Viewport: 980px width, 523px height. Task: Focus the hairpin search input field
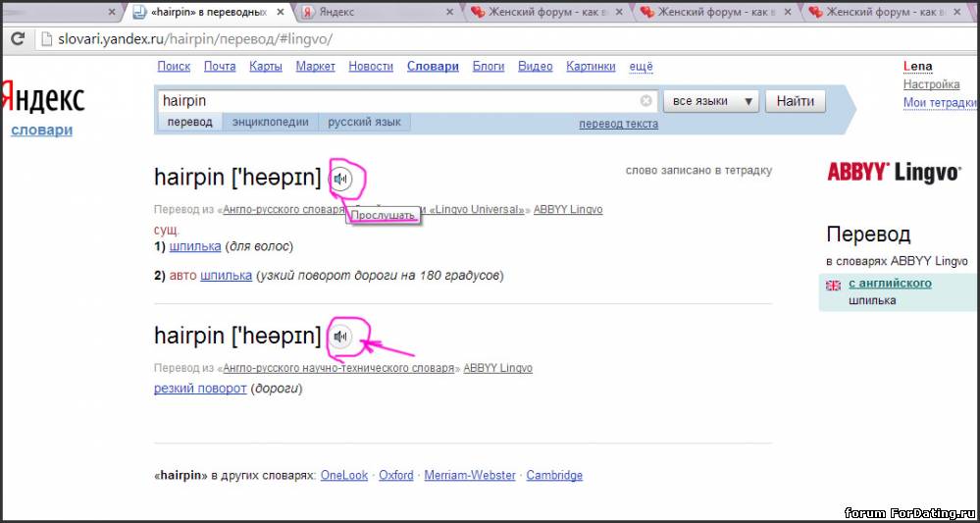398,101
